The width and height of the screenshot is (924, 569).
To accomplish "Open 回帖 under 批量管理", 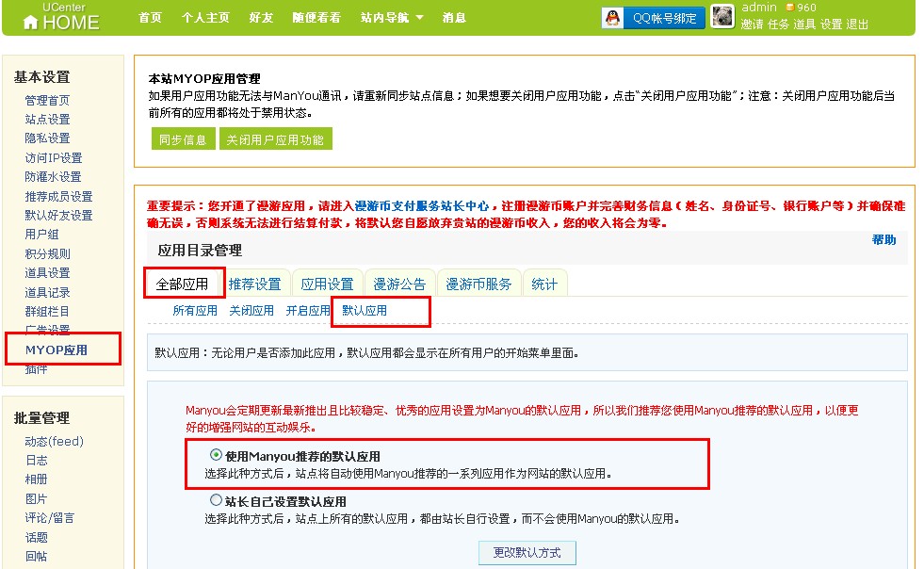I will click(x=36, y=556).
